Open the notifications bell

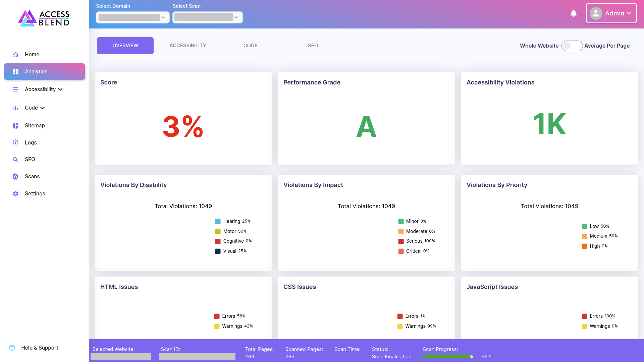coord(574,13)
